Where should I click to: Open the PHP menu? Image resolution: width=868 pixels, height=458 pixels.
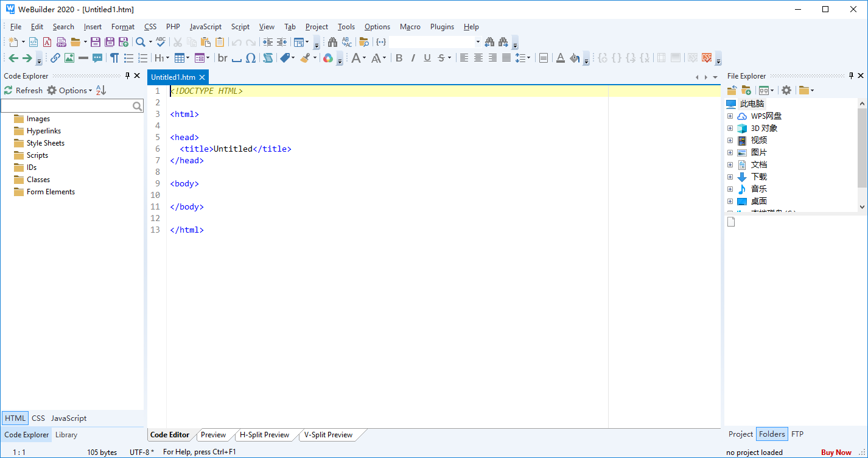[x=173, y=27]
